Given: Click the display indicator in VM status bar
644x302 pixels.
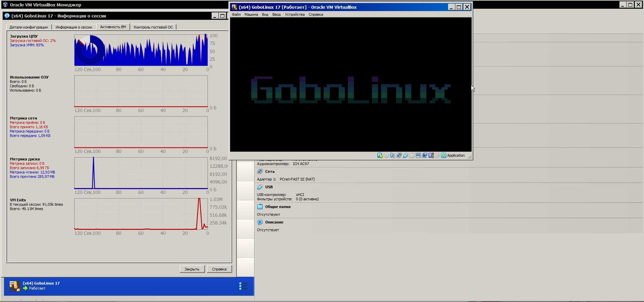Looking at the screenshot, I should (x=418, y=155).
